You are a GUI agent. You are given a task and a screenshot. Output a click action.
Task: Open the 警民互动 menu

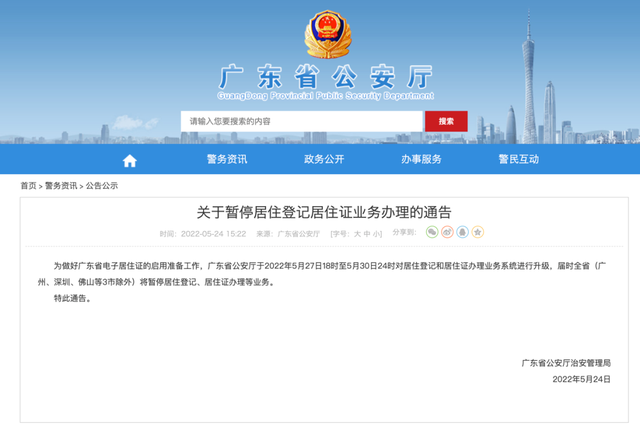click(x=519, y=159)
